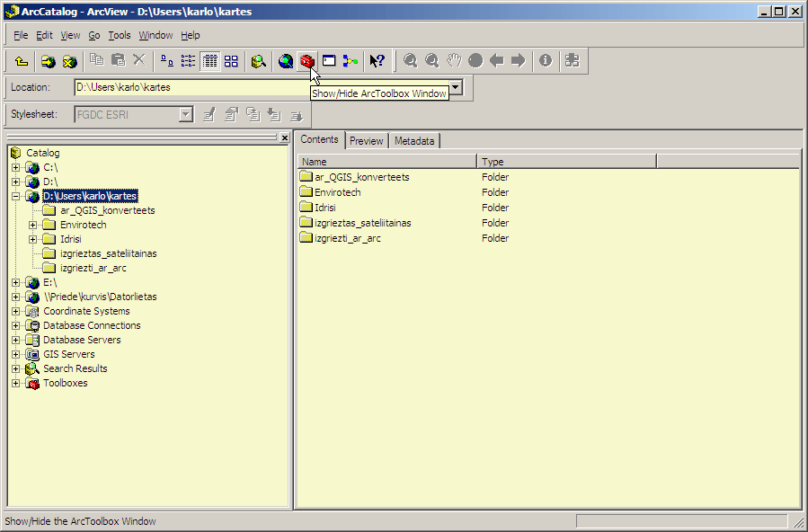Switch to Large Icons view
This screenshot has height=532, width=808.
167,61
